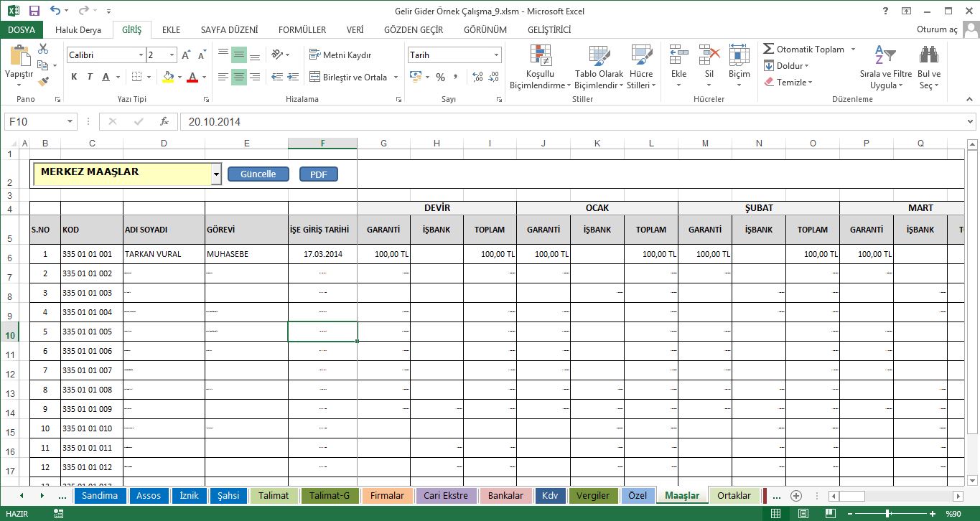This screenshot has height=521, width=980.
Task: Click the Güncelle button
Action: click(258, 174)
